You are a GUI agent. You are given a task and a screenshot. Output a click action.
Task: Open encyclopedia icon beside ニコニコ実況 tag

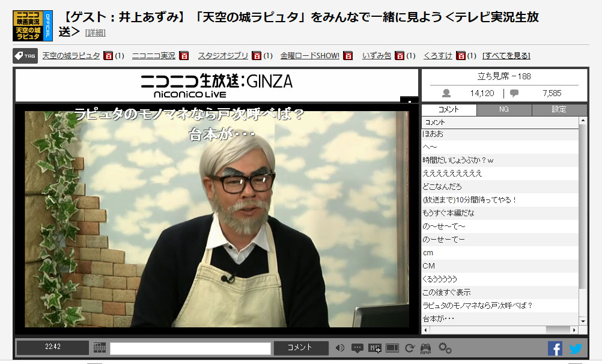(x=184, y=56)
